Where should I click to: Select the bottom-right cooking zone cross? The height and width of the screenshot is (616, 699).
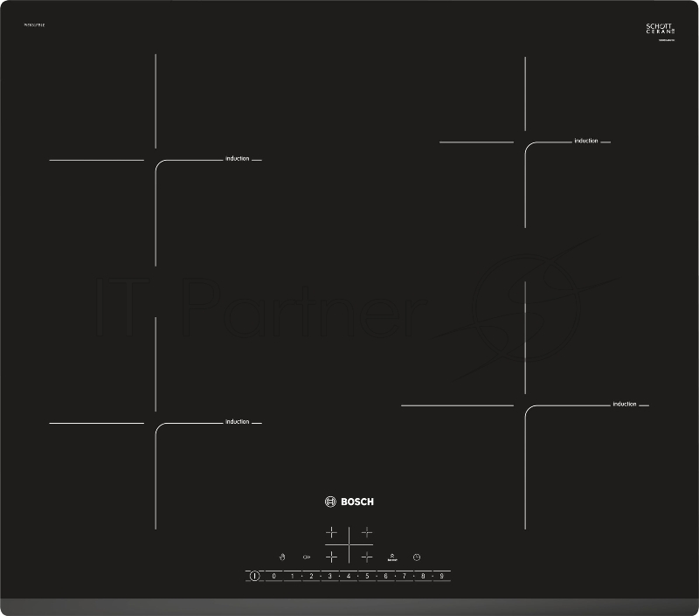pyautogui.click(x=367, y=556)
